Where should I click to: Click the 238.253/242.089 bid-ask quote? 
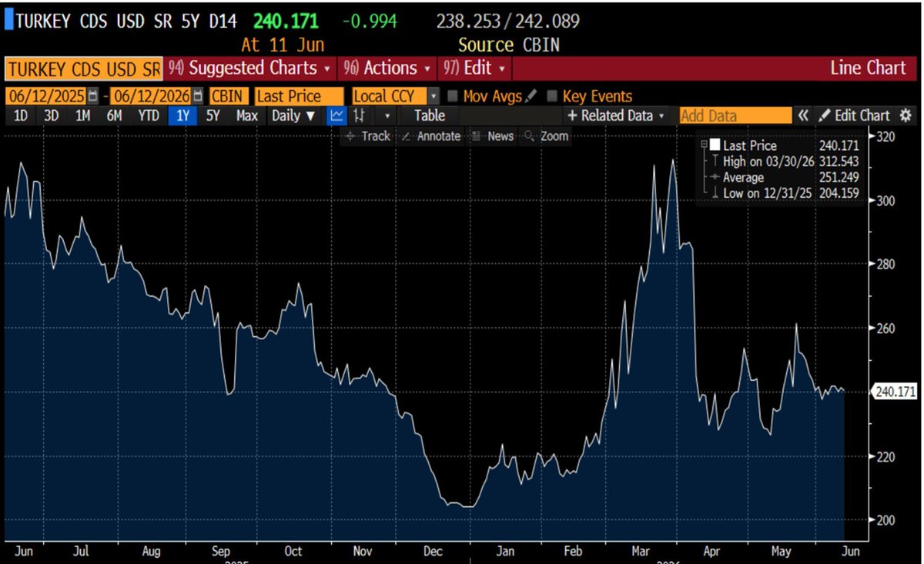click(x=508, y=21)
